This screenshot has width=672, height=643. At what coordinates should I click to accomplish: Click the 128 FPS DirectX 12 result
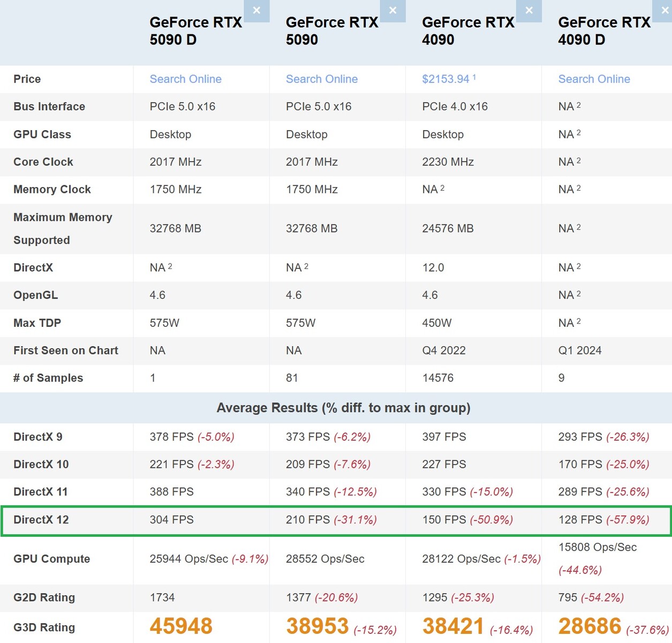coord(580,520)
